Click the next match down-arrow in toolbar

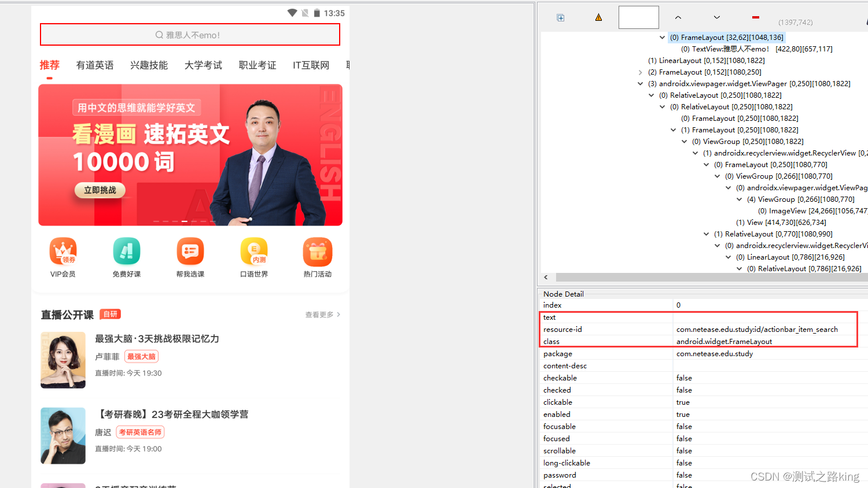pyautogui.click(x=716, y=17)
